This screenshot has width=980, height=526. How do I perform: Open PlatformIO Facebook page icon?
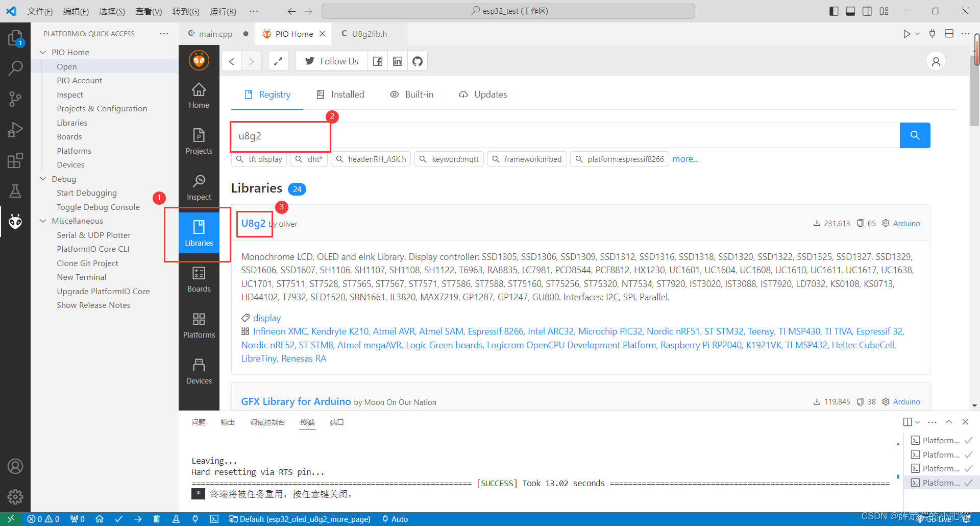[378, 61]
